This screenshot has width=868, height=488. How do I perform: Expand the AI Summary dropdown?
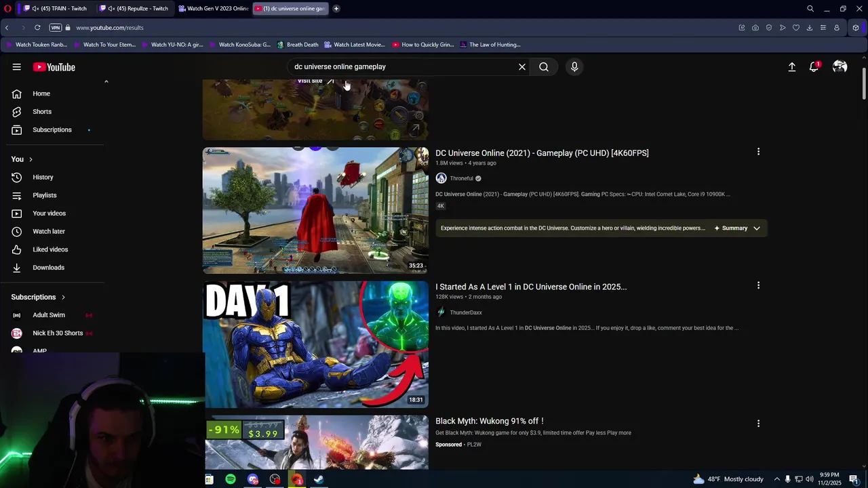point(741,228)
